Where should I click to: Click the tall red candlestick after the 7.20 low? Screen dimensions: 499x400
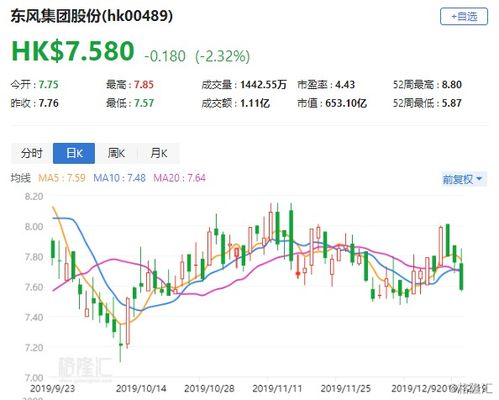pos(128,321)
